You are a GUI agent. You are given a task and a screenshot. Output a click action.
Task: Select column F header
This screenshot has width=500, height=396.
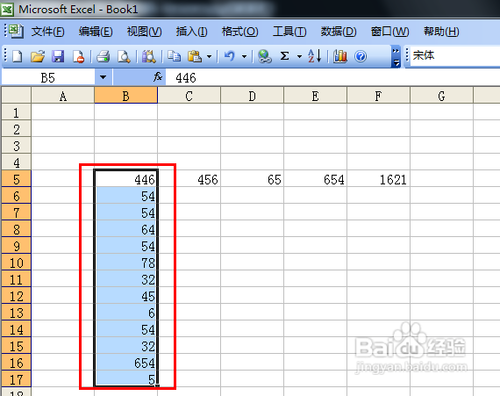[x=378, y=96]
